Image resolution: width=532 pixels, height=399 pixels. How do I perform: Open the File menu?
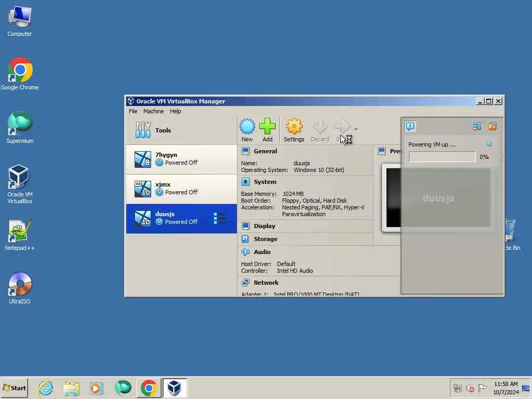[133, 111]
